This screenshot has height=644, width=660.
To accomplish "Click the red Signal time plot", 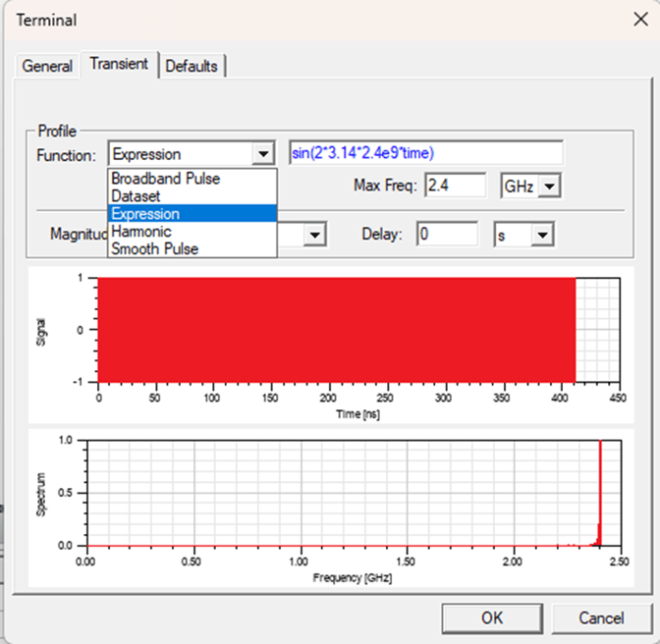I will pos(337,329).
